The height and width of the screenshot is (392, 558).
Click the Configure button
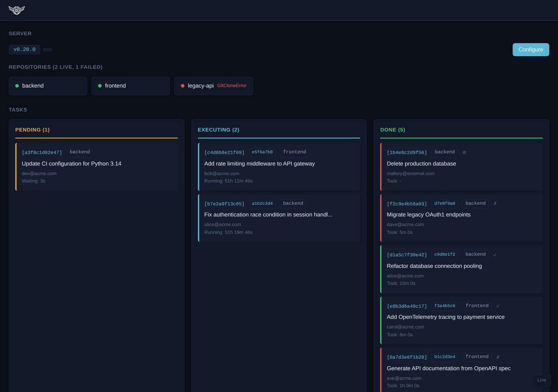tap(531, 49)
